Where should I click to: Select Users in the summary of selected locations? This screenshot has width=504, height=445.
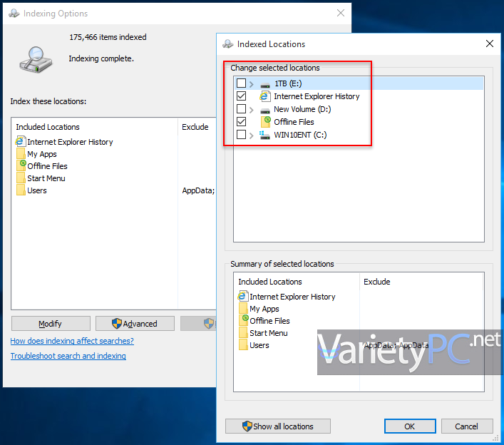point(259,345)
